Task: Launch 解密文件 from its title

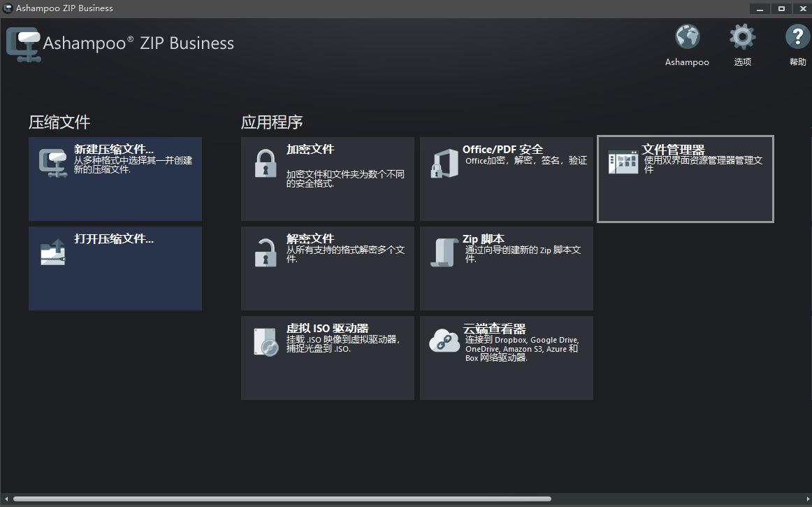Action: [x=310, y=238]
